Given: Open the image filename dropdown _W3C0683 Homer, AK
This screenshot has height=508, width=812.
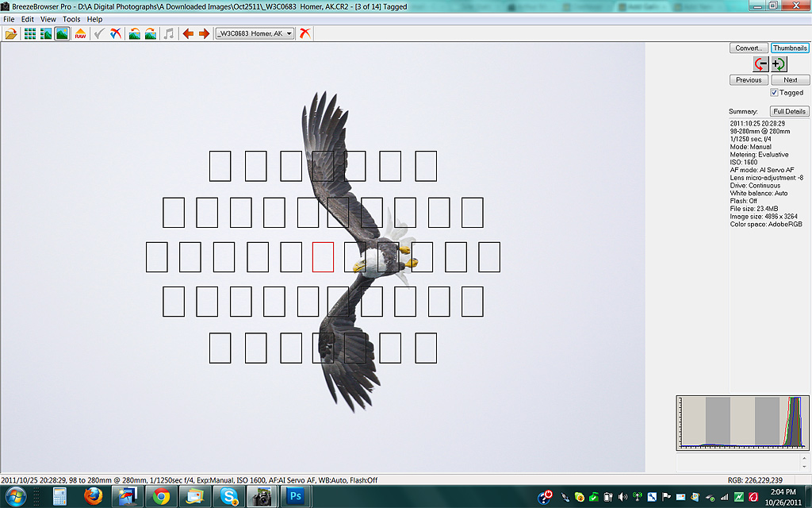Looking at the screenshot, I should pos(255,33).
